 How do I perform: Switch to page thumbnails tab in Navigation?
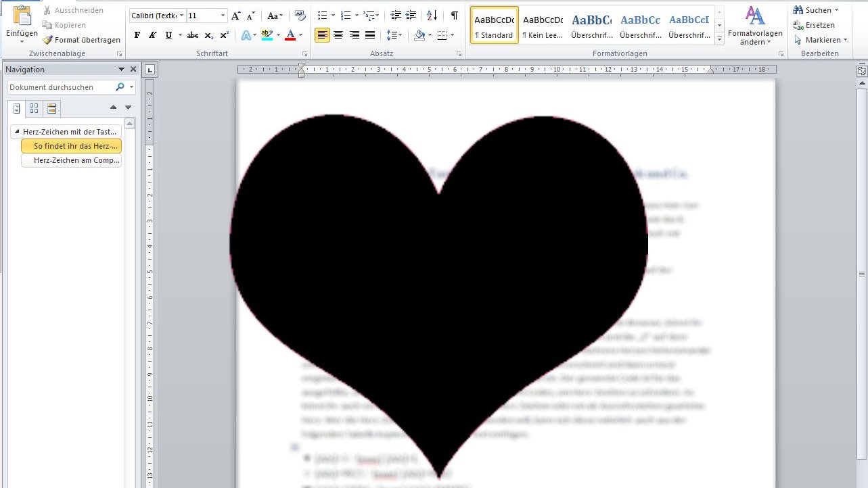click(x=34, y=108)
